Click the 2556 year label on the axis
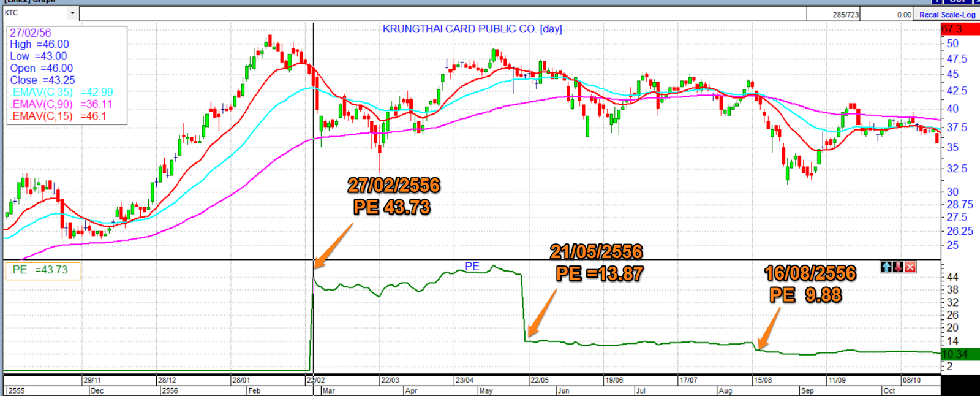Image resolution: width=980 pixels, height=396 pixels. coord(170,391)
